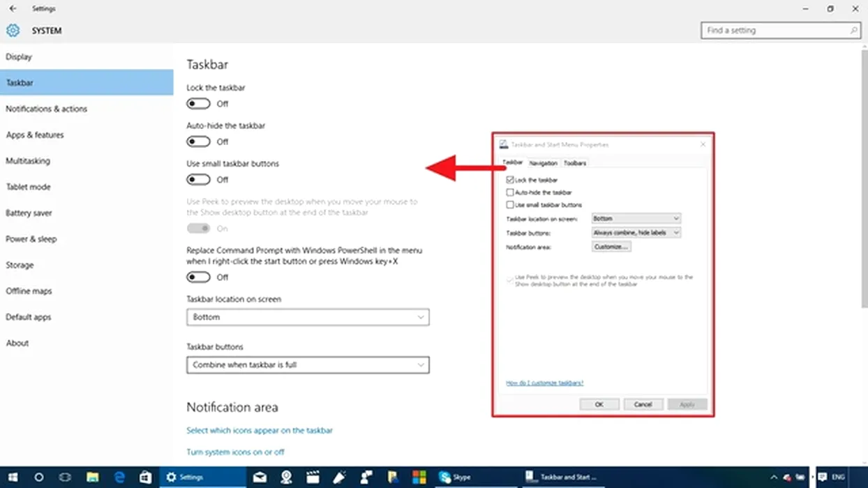The image size is (868, 488).
Task: Launch Microsoft Edge from the taskbar
Action: coord(119,478)
